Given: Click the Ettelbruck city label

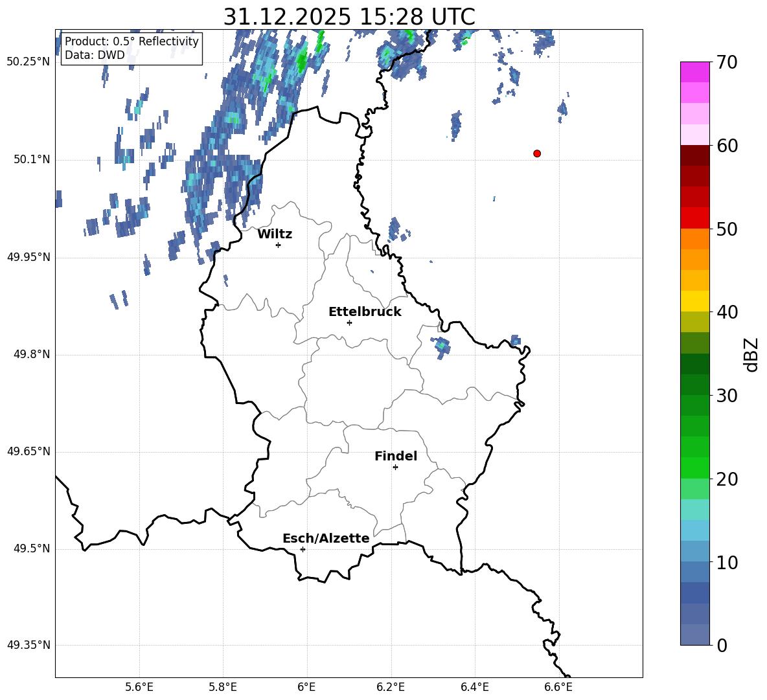Looking at the screenshot, I should pyautogui.click(x=364, y=312).
